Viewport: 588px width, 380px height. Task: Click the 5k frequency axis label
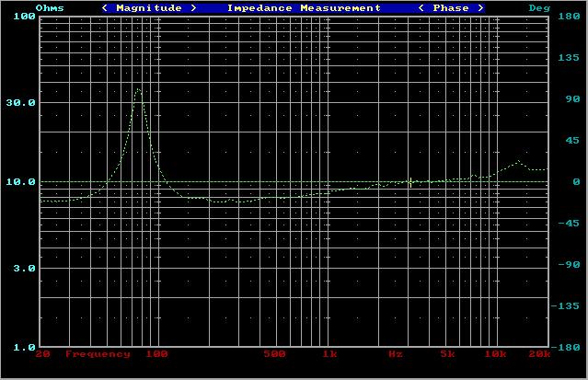pos(448,354)
